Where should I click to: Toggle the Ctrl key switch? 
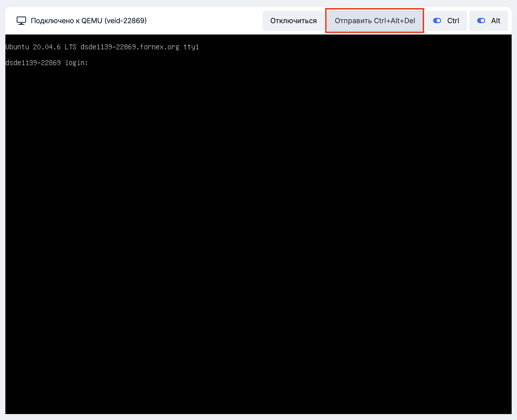click(x=437, y=21)
